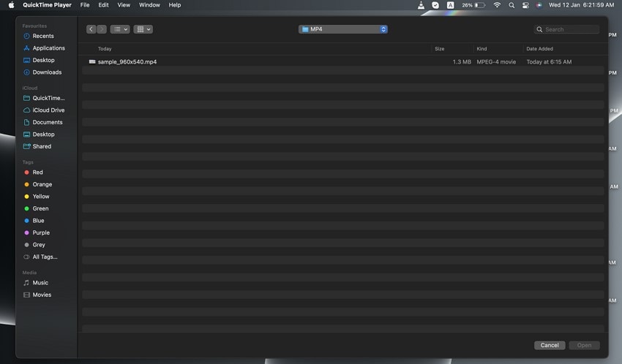Click the Open button
The height and width of the screenshot is (364, 622).
tap(584, 346)
